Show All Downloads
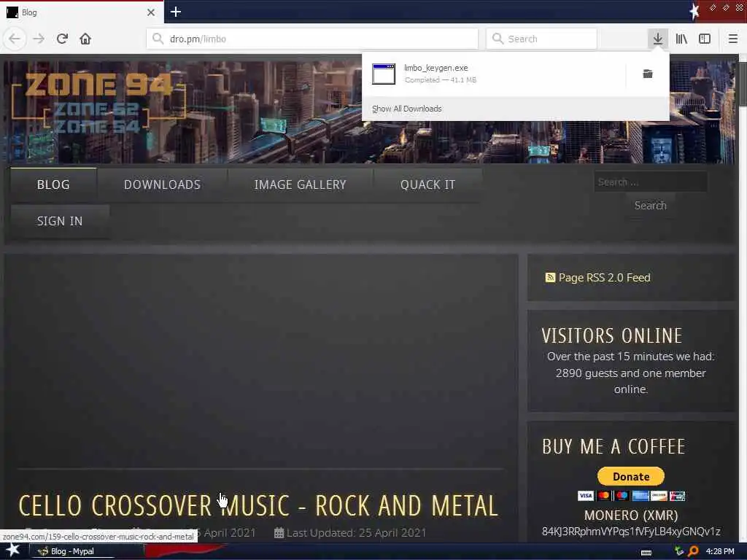The image size is (747, 560). point(407,109)
